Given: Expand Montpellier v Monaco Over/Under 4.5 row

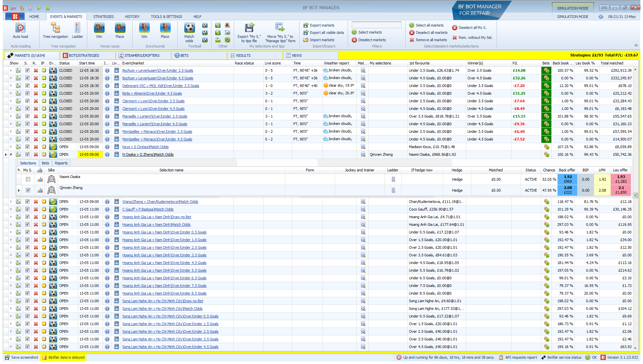Looking at the screenshot, I should [x=11, y=139].
